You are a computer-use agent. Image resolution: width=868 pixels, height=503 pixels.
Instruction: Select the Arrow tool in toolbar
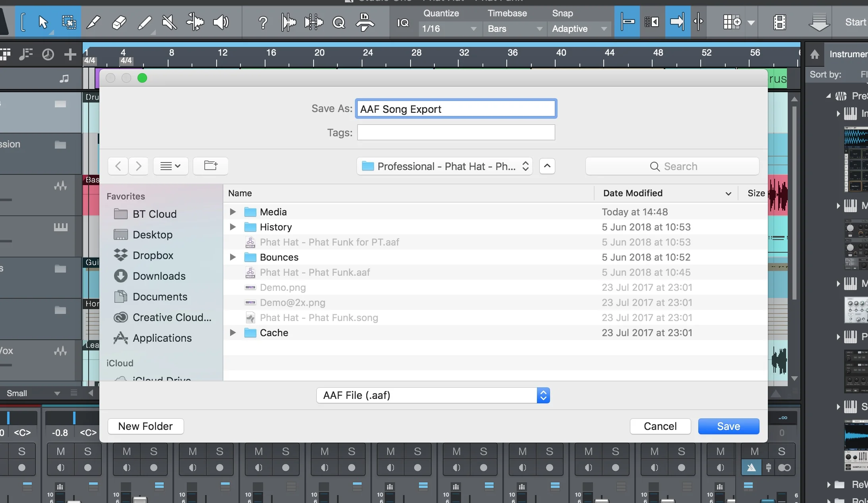[x=43, y=22]
